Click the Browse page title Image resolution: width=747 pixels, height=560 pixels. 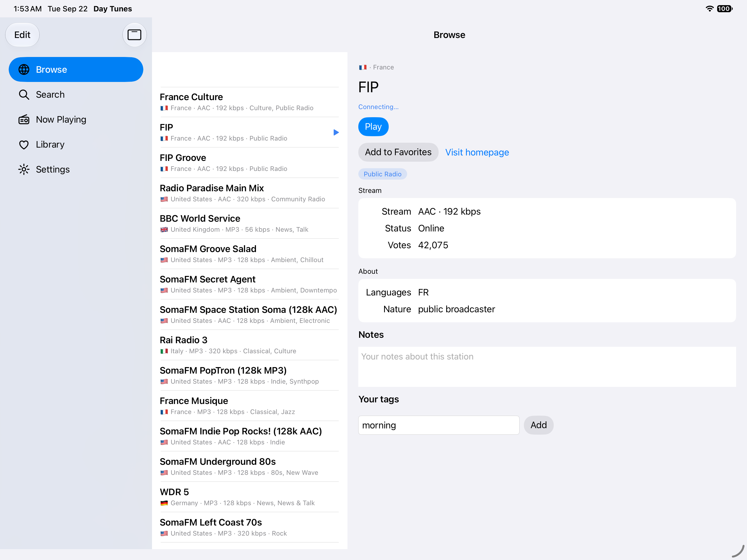tap(449, 35)
